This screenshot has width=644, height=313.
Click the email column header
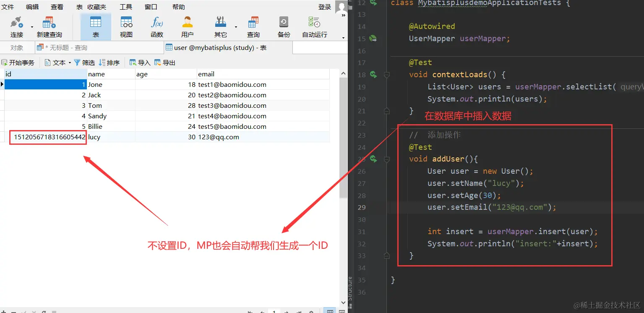[263, 74]
